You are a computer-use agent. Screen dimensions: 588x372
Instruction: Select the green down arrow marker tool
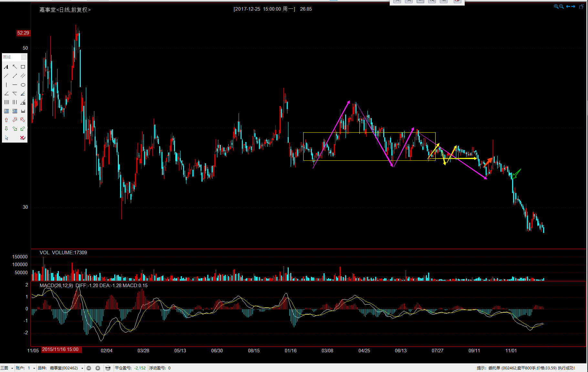6,129
